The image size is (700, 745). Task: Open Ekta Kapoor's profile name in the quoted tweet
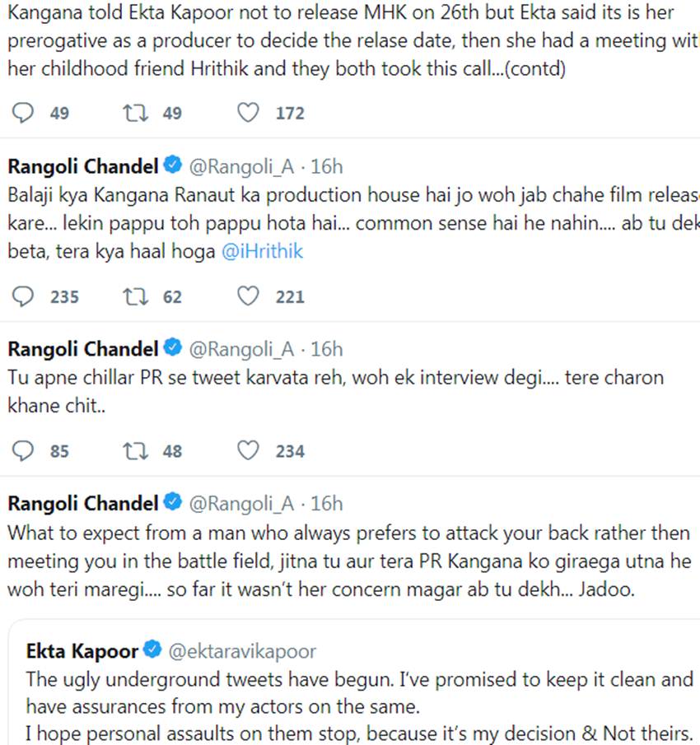coord(82,651)
